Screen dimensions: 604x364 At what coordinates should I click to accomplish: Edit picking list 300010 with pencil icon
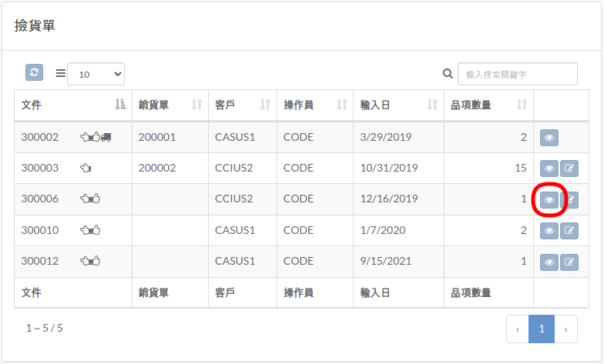tap(569, 231)
